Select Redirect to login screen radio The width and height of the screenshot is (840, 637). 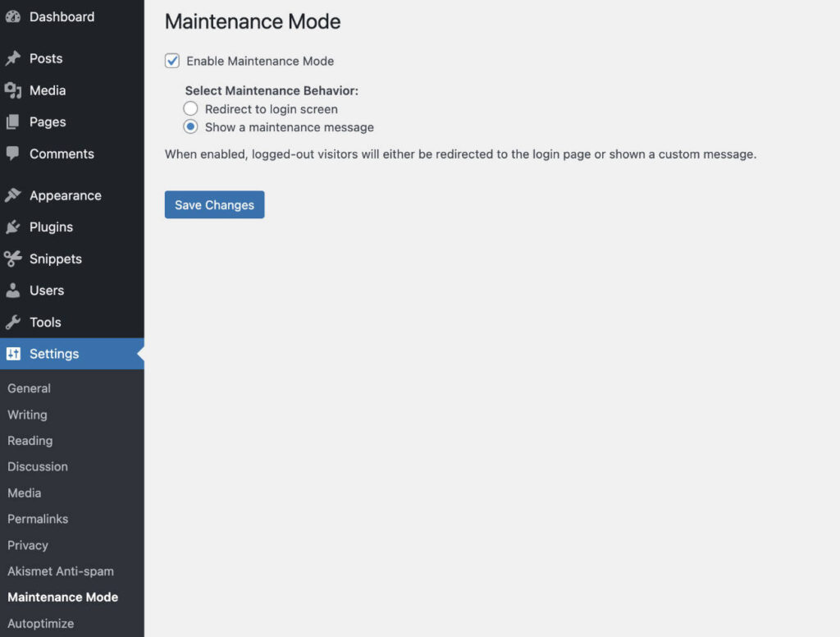coord(190,109)
